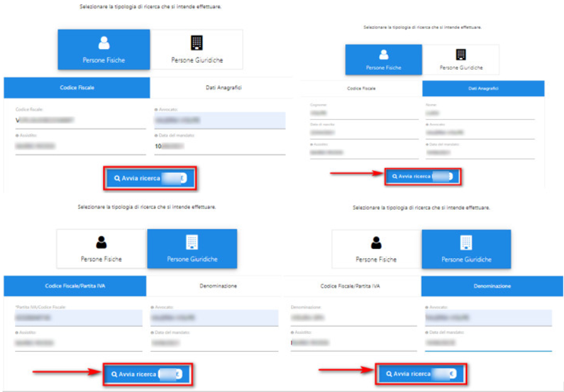
Task: Switch to the unselected Codice Fiscale tab beside Dati Anagrafici
Action: tap(362, 89)
